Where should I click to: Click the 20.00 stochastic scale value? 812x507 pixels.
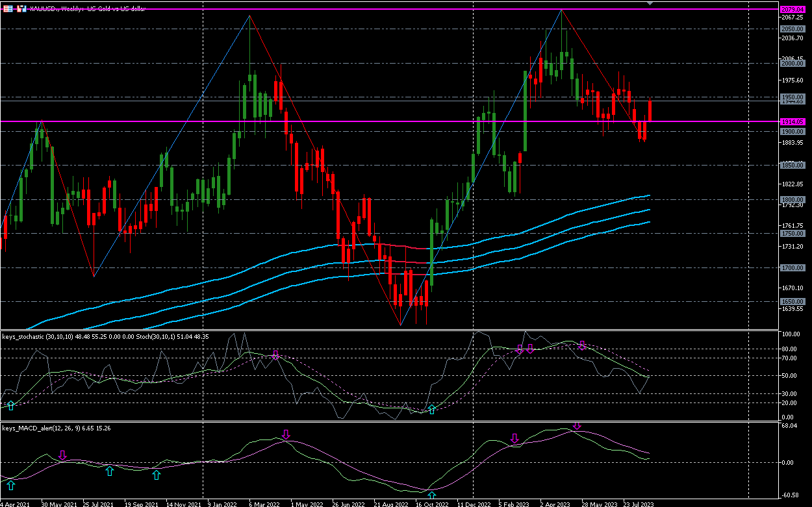coord(791,402)
